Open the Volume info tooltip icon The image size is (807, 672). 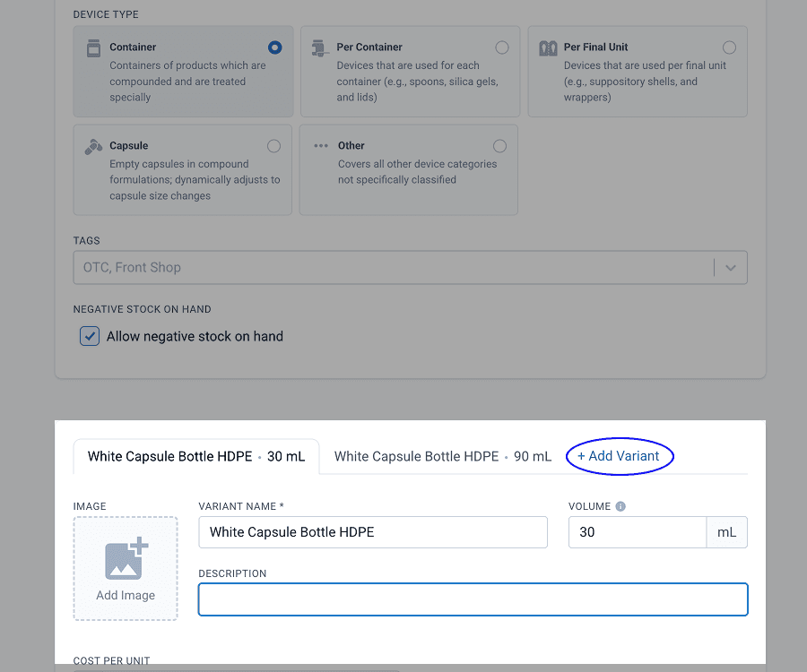[x=620, y=506]
